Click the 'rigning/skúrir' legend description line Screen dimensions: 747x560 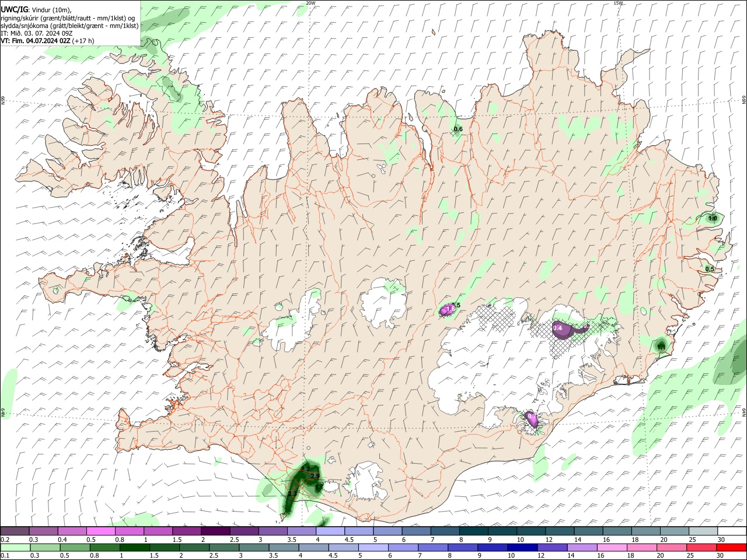point(67,18)
